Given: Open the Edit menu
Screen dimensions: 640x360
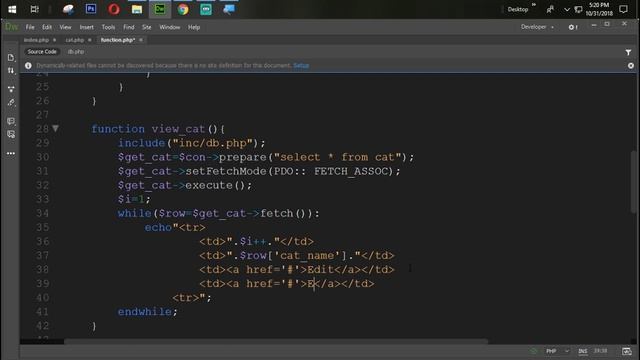Looking at the screenshot, I should (47, 27).
